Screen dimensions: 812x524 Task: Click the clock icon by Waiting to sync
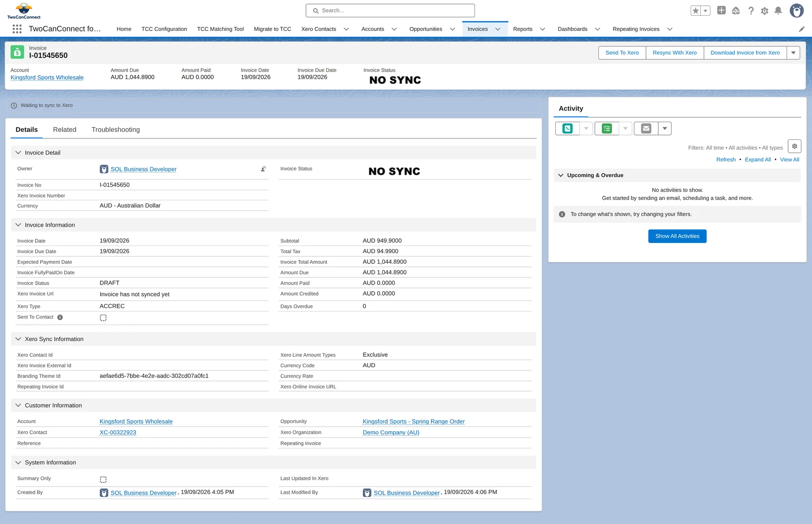14,106
